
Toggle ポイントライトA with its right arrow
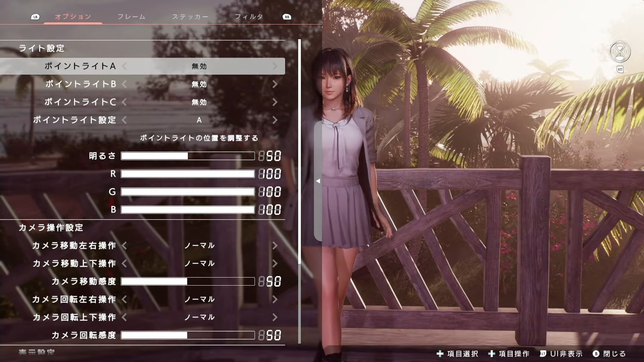pos(275,66)
